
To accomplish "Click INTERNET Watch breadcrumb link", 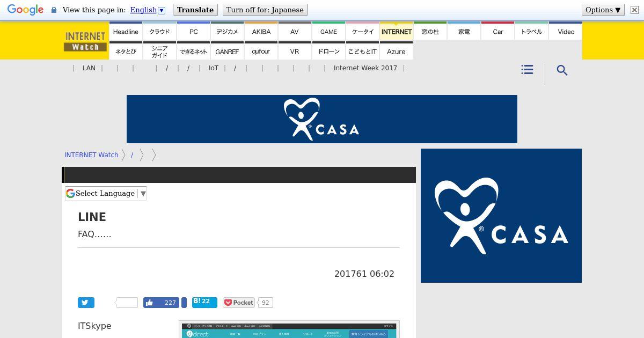I will click(91, 155).
